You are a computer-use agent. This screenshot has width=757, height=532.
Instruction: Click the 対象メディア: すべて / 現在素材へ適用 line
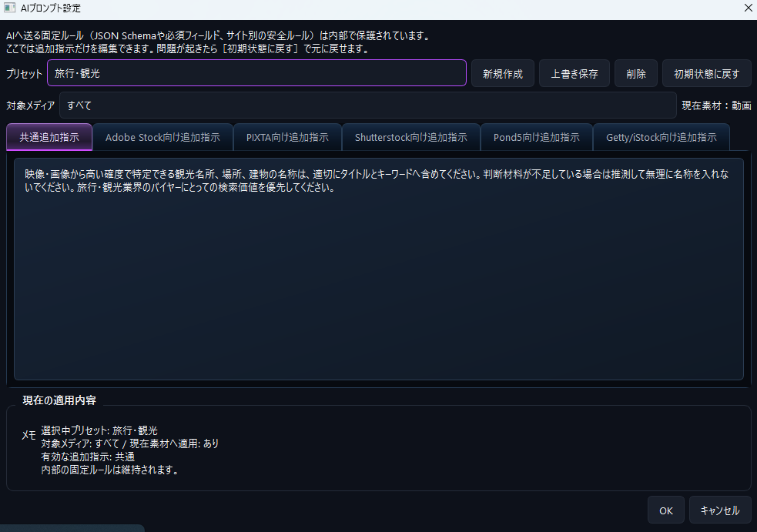[130, 443]
